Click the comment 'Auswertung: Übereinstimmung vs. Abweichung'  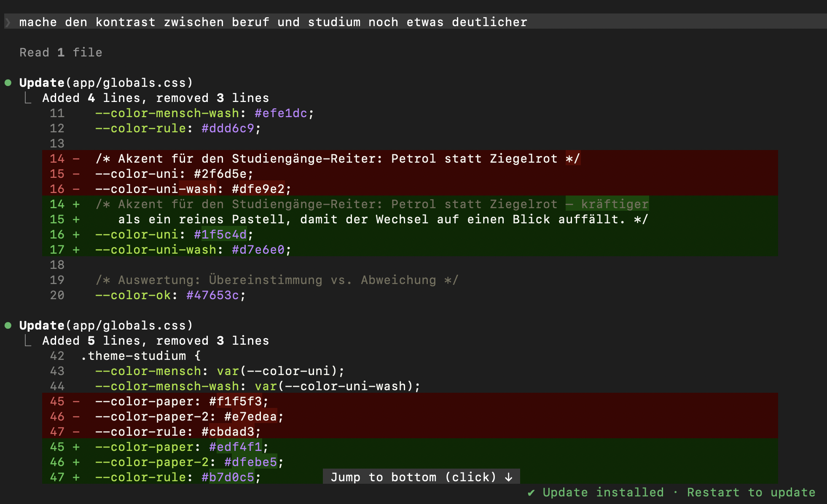pos(277,280)
